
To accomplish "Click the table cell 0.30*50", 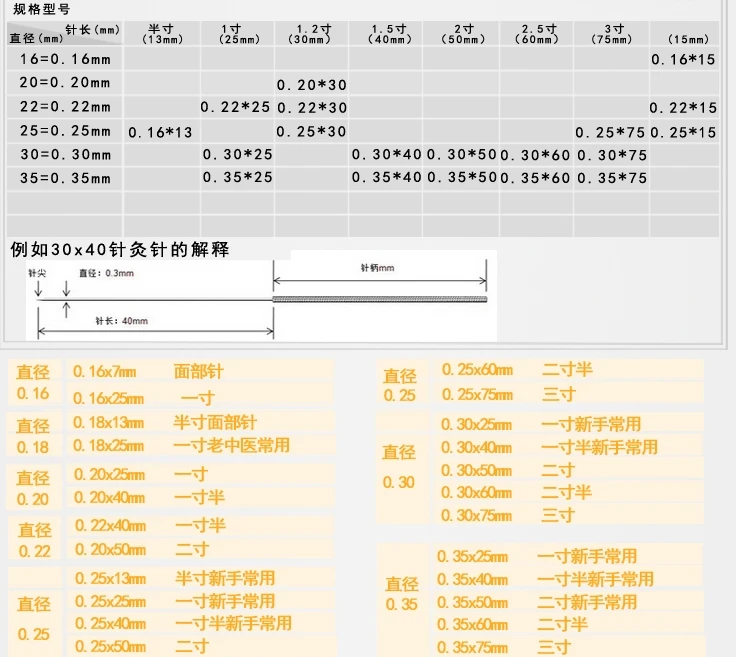I will pyautogui.click(x=461, y=154).
